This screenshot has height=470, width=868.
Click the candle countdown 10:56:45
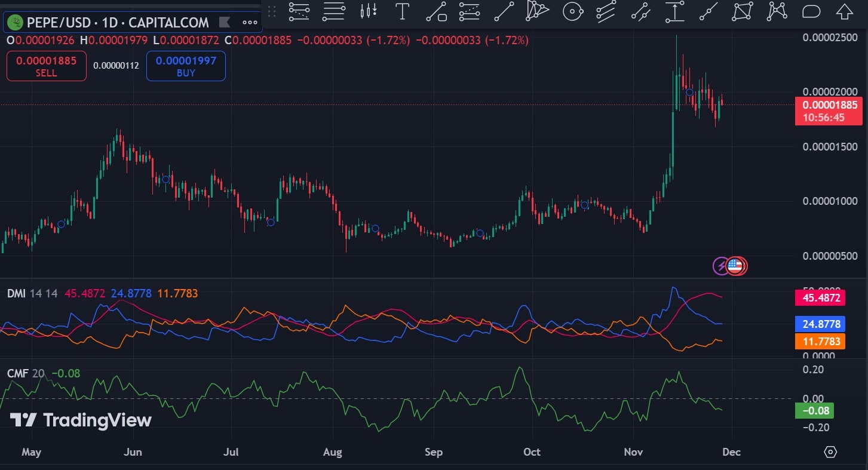click(x=823, y=118)
